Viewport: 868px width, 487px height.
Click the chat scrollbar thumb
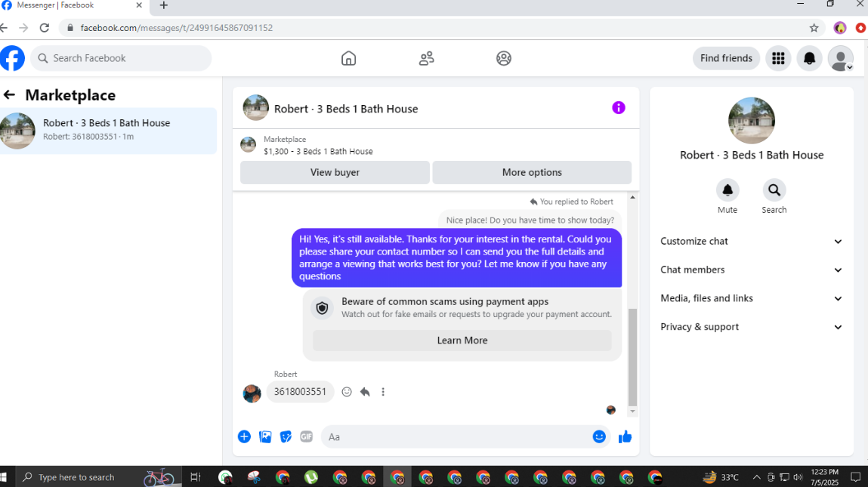[632, 357]
